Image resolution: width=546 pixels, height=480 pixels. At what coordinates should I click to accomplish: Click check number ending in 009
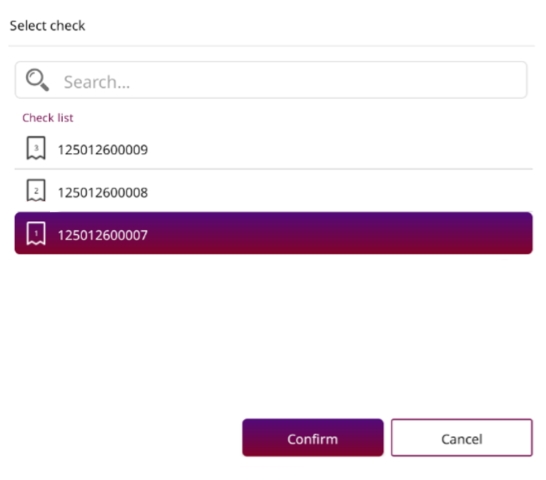pos(103,150)
